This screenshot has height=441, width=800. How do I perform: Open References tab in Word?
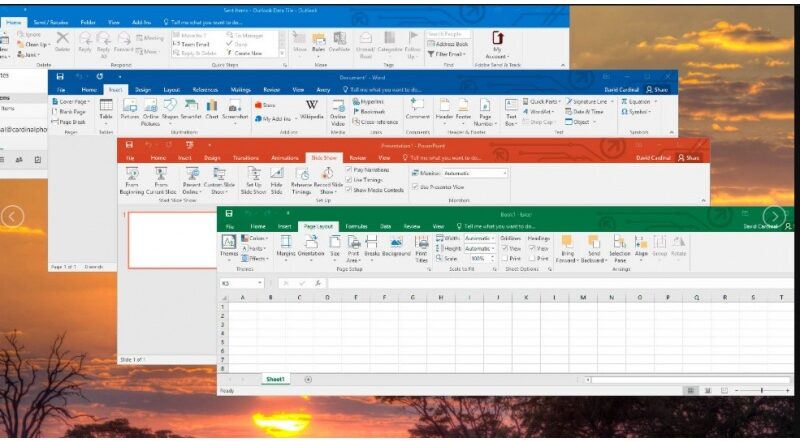tap(206, 90)
